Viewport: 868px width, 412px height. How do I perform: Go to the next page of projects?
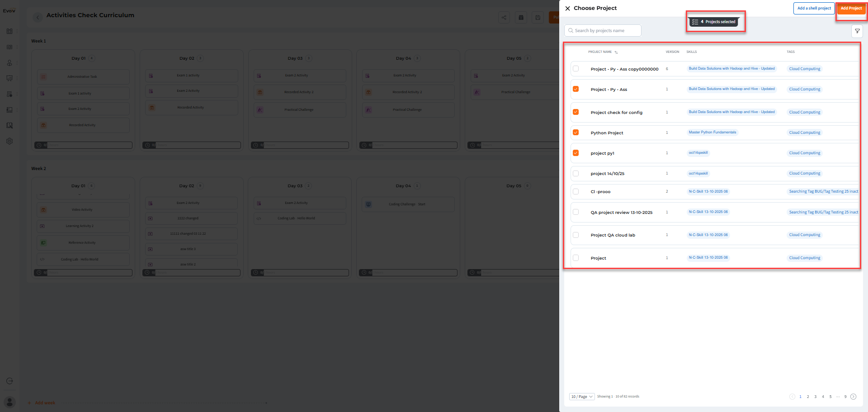tap(853, 397)
